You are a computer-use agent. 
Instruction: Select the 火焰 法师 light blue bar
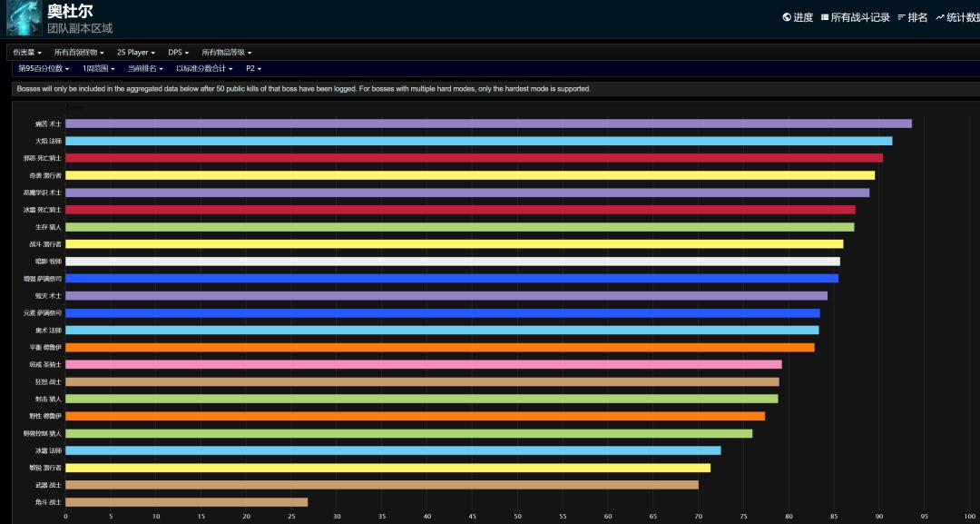coord(479,141)
